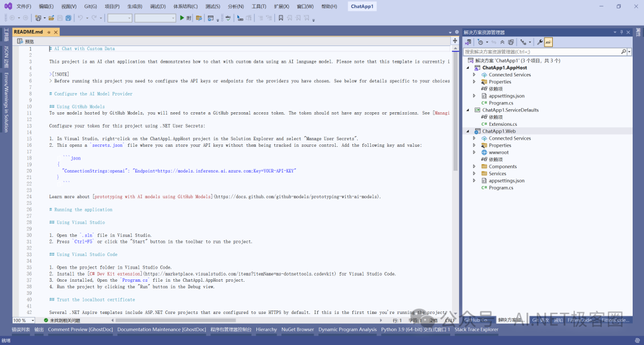Select Extensions.cs in ServiceDefaults project
The height and width of the screenshot is (345, 644).
[503, 124]
